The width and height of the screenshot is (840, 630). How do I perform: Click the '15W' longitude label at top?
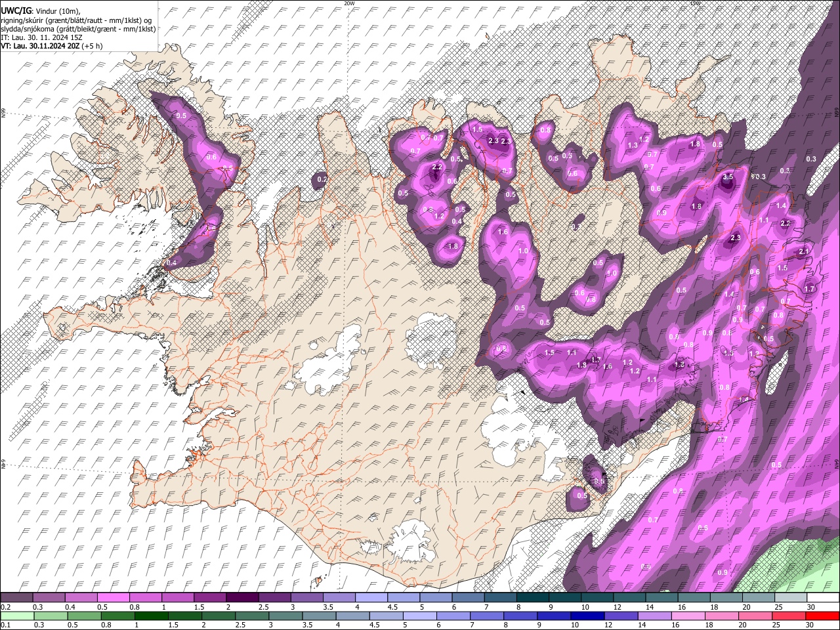695,3
